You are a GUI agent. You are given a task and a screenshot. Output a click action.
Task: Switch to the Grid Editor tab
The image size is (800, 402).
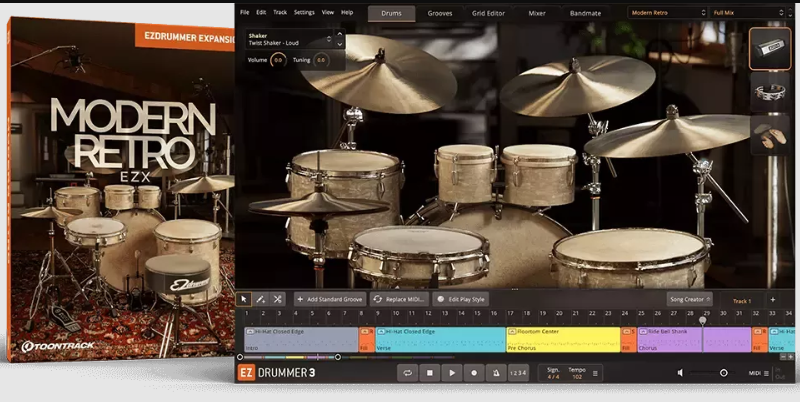tap(488, 13)
